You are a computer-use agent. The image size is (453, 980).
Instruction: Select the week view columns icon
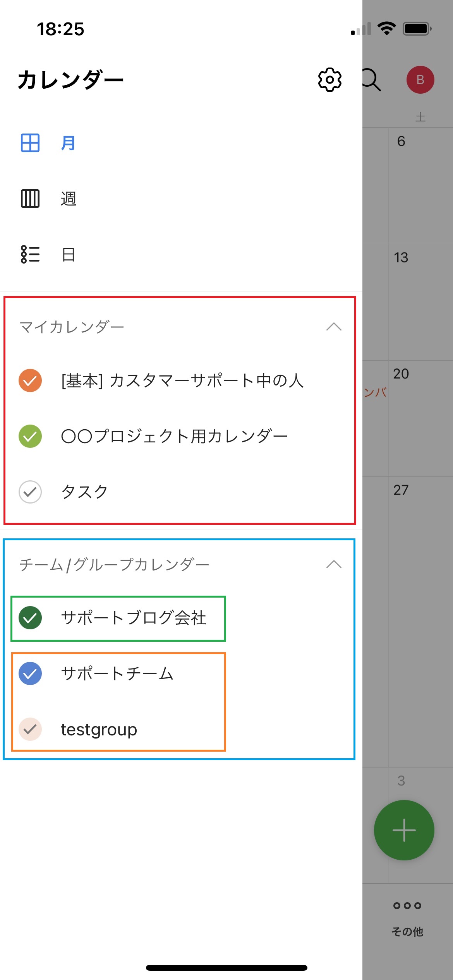tap(30, 199)
